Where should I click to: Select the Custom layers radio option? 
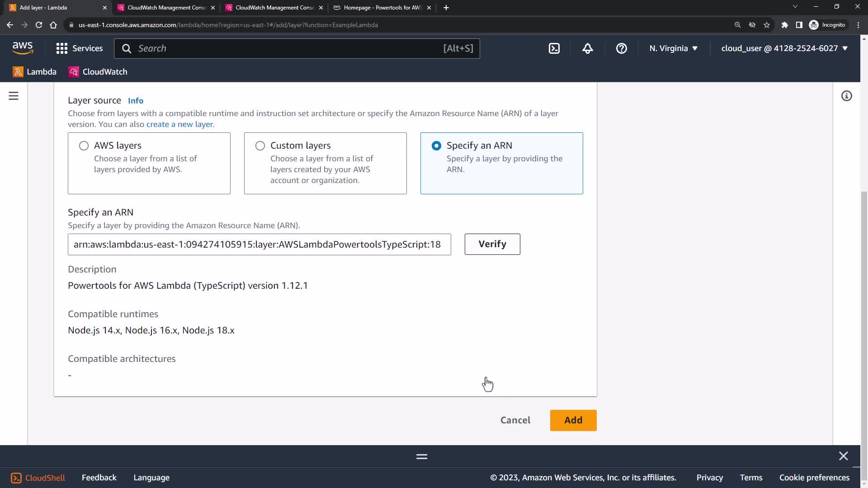pos(260,145)
